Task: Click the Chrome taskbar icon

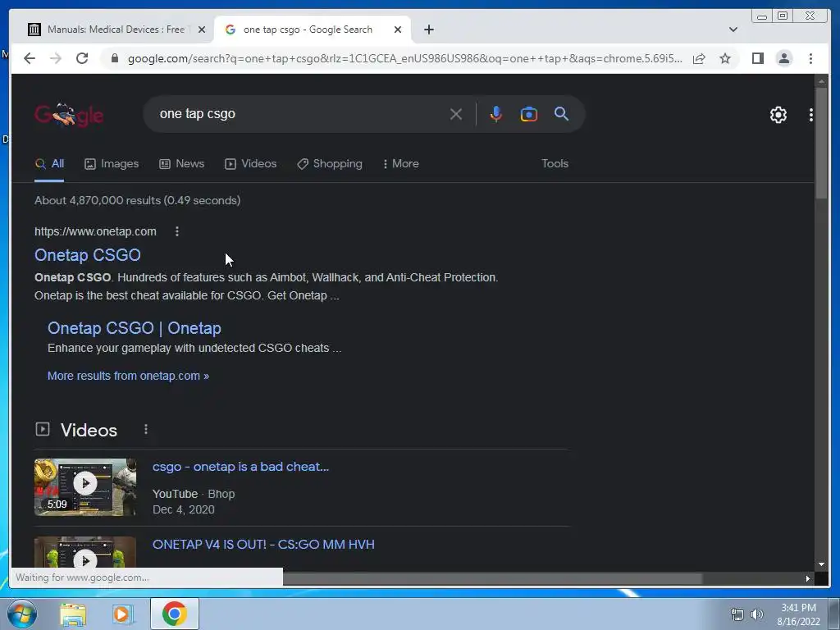Action: tap(174, 614)
